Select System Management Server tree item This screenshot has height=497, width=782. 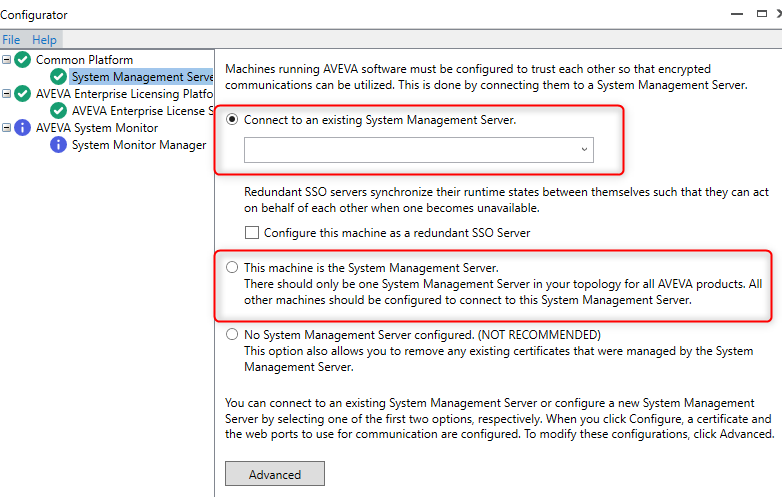tap(142, 77)
